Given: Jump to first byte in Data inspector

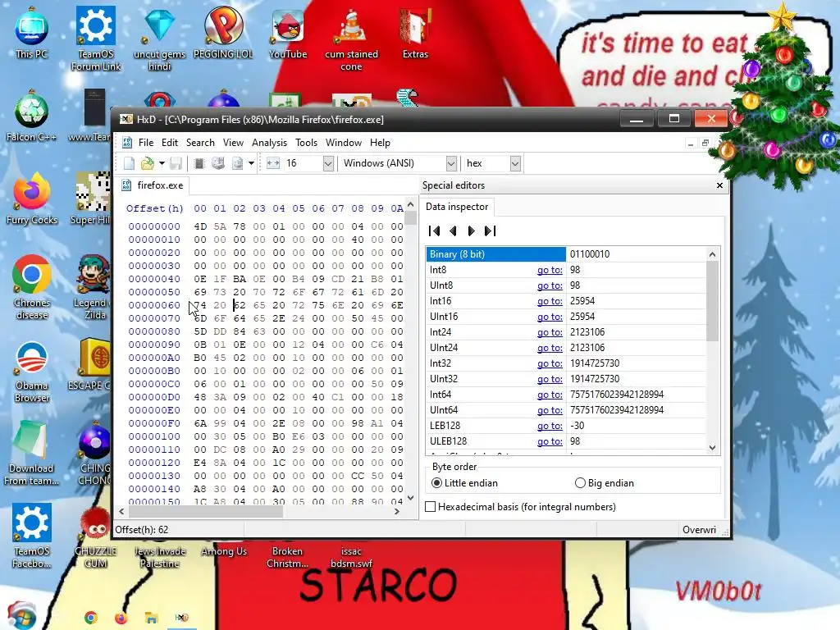Looking at the screenshot, I should pyautogui.click(x=434, y=231).
